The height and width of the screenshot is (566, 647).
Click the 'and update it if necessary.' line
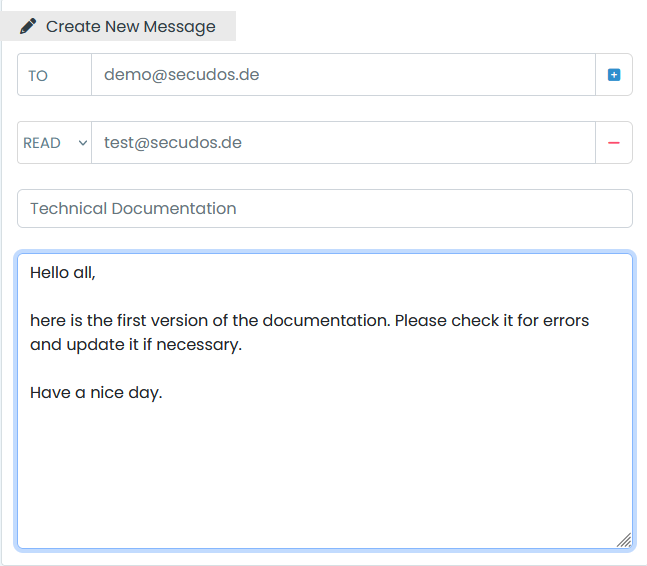coord(136,345)
